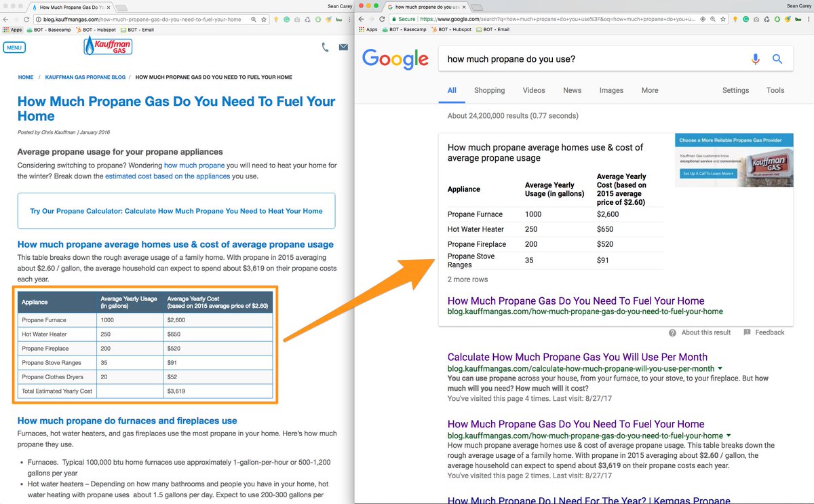
Task: Click the Kauffman Gas logo in header
Action: 108,45
